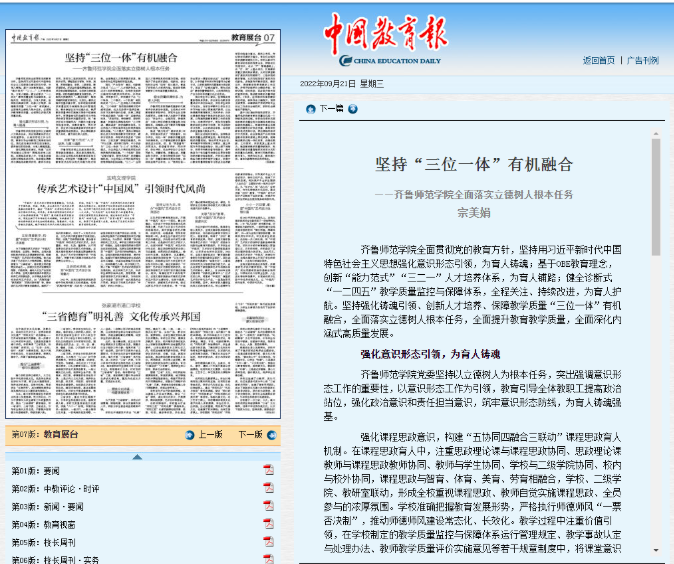The height and width of the screenshot is (564, 674).
Task: Click left arrow icon before 下一篇
Action: click(311, 108)
